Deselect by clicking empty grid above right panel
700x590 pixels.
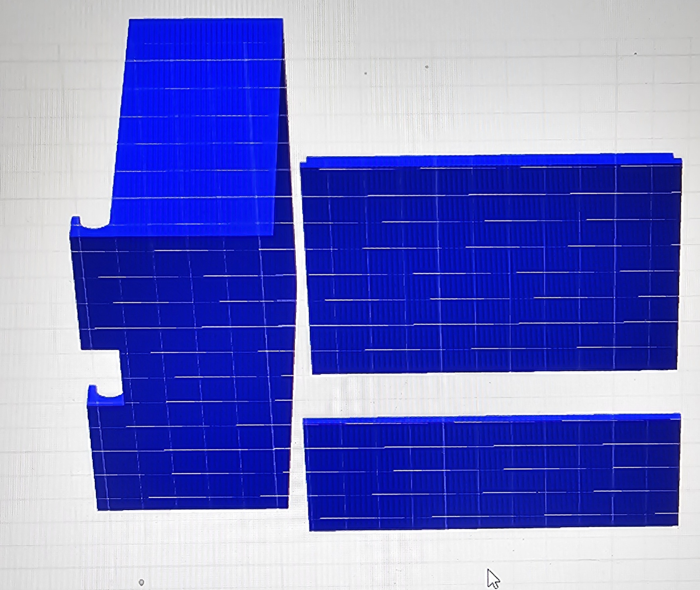pos(490,100)
